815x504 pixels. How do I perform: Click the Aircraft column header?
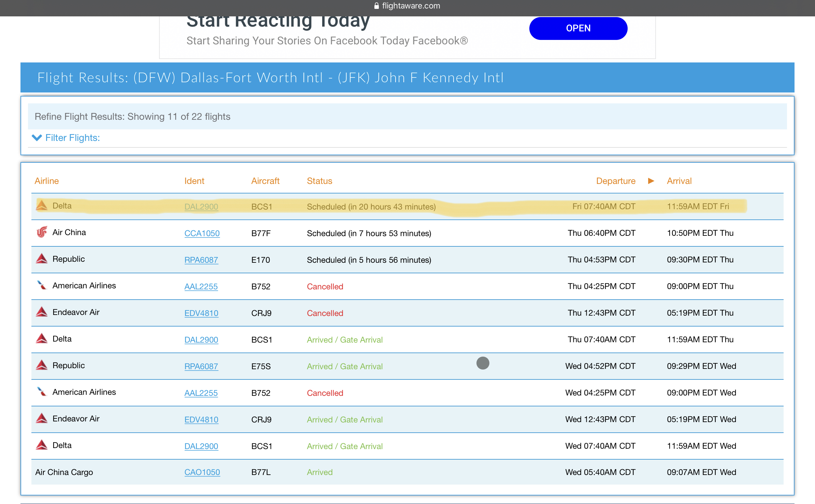coord(265,181)
